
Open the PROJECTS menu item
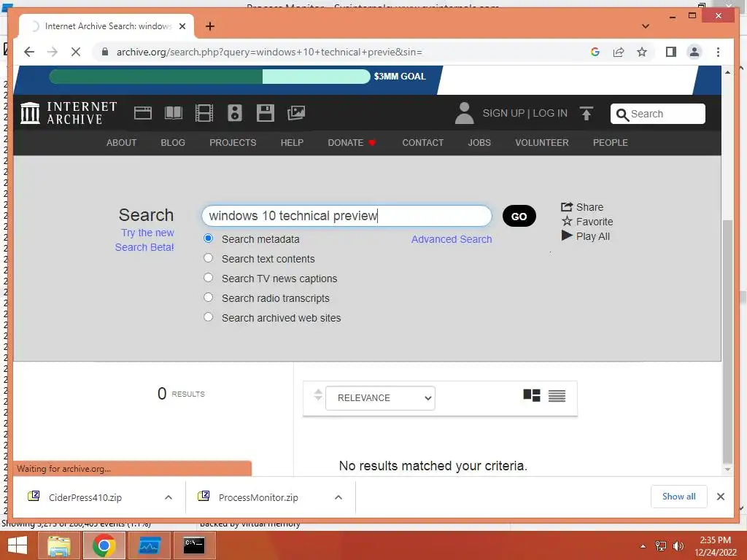[233, 142]
